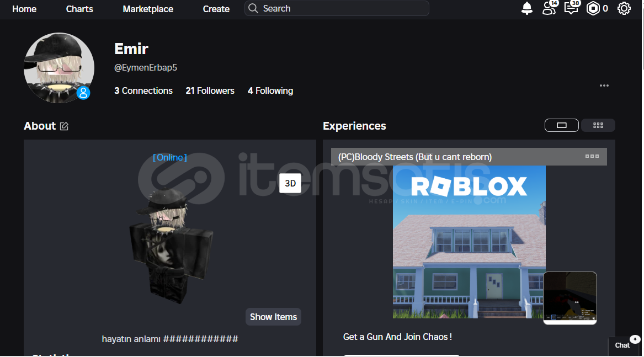Viewport: 644px width, 357px height.
Task: Click the blue avatar status badge
Action: 83,93
